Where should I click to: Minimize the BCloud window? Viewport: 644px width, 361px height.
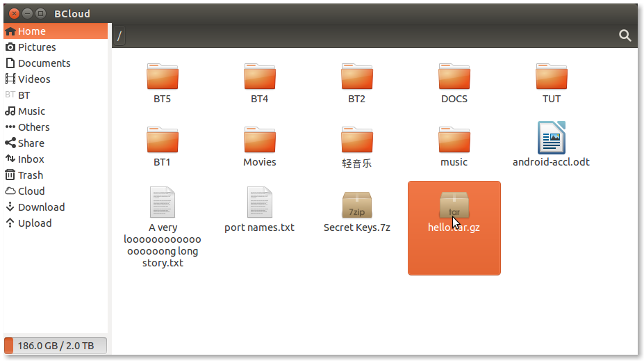(x=28, y=14)
